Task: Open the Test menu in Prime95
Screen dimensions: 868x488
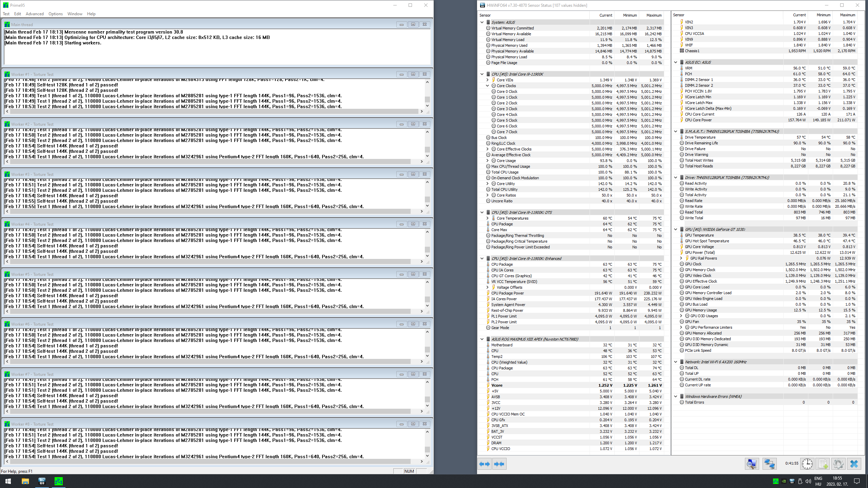Action: 6,14
